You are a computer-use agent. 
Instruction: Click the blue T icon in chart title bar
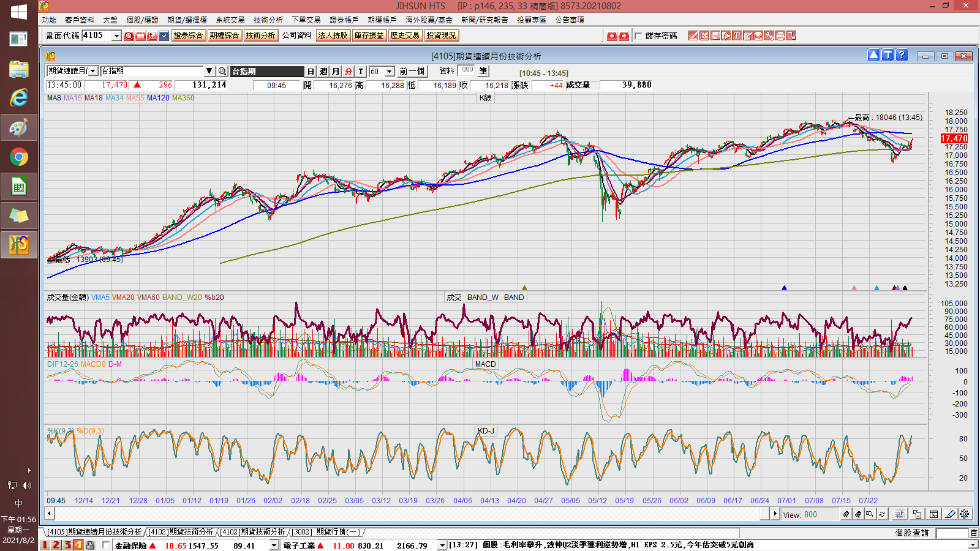click(x=888, y=55)
